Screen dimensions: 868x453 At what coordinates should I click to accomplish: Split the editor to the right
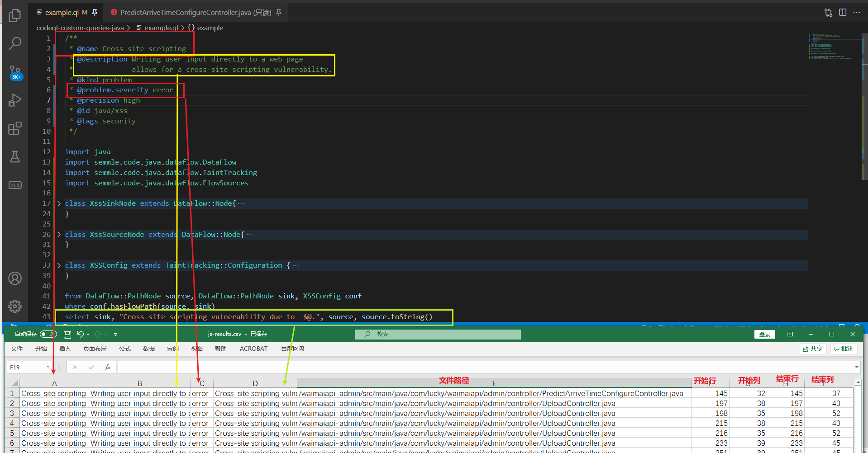tap(843, 12)
